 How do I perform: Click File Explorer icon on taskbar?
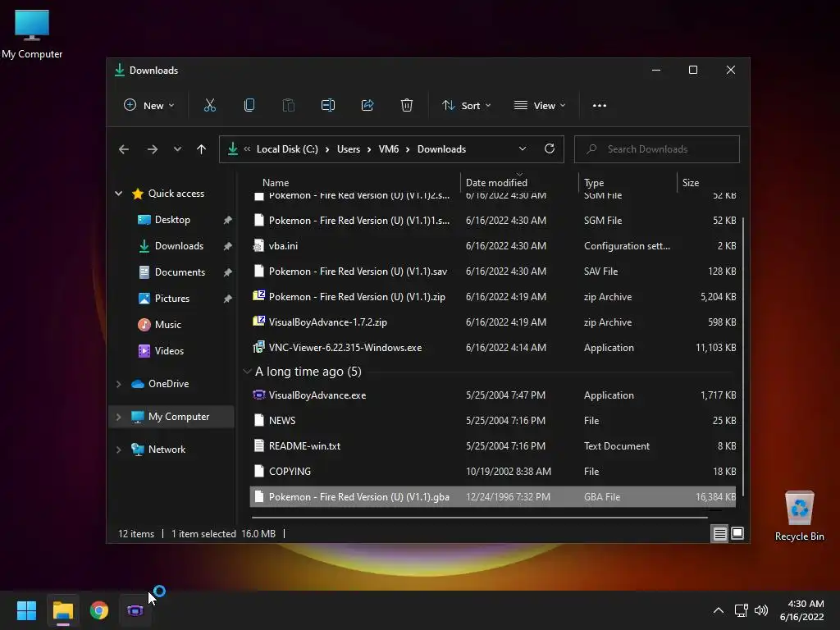click(62, 610)
